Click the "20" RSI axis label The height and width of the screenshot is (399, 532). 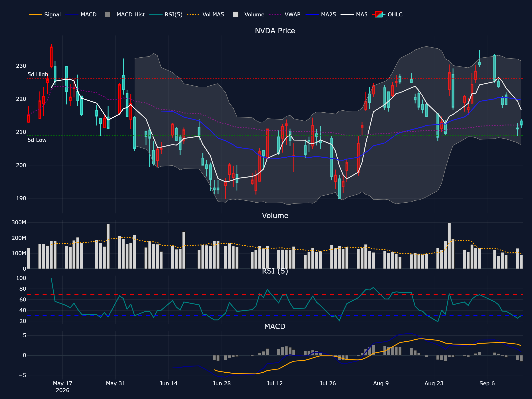click(23, 321)
